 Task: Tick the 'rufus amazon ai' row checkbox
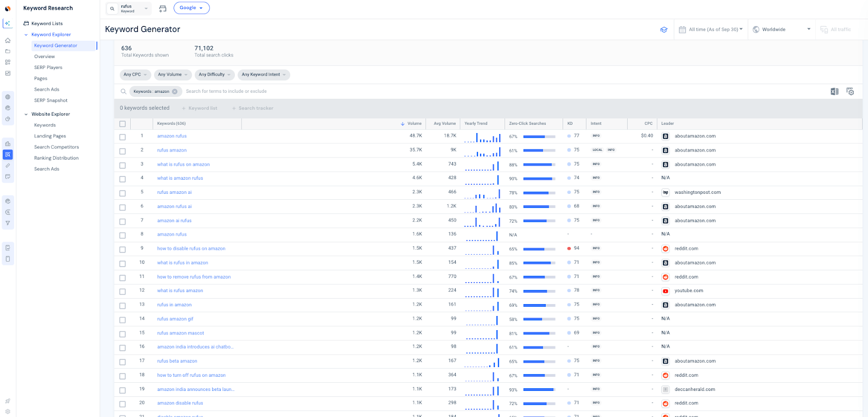pyautogui.click(x=123, y=193)
